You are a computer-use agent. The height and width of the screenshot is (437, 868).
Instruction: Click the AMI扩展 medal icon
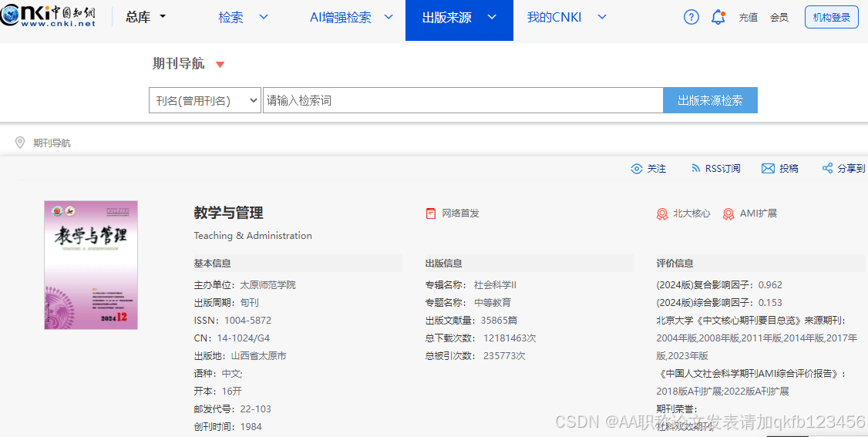[x=728, y=213]
